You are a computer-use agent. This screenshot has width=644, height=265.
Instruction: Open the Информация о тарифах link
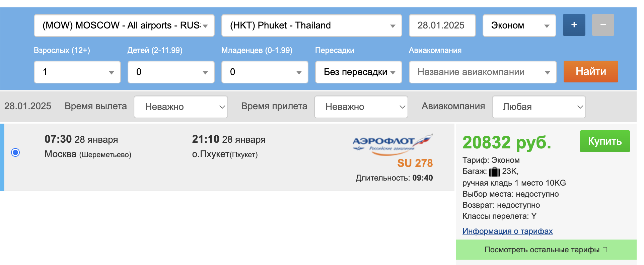(x=507, y=231)
